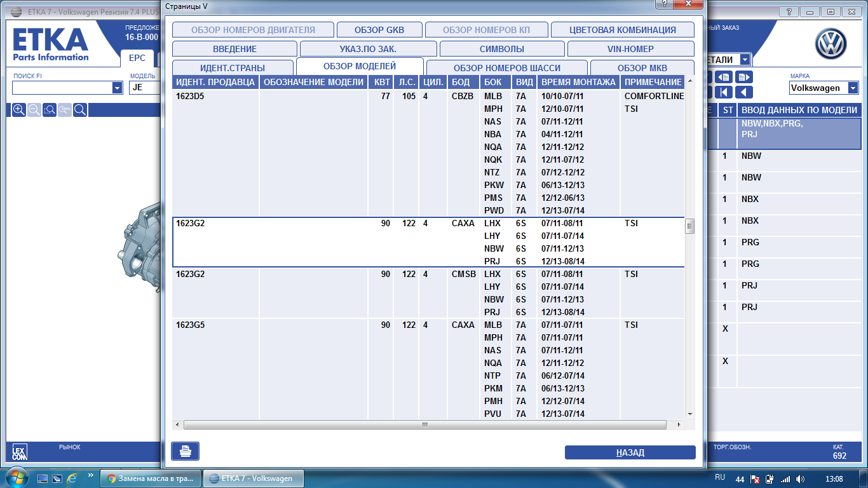
Task: Open the ДЕТАЛИ dropdown arrow
Action: [x=745, y=60]
